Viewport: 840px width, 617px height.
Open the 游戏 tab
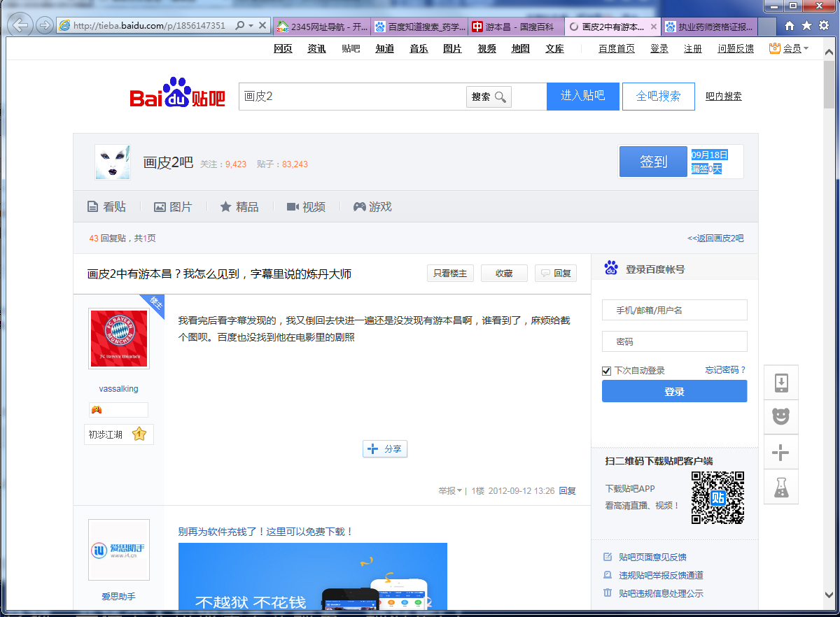[372, 207]
